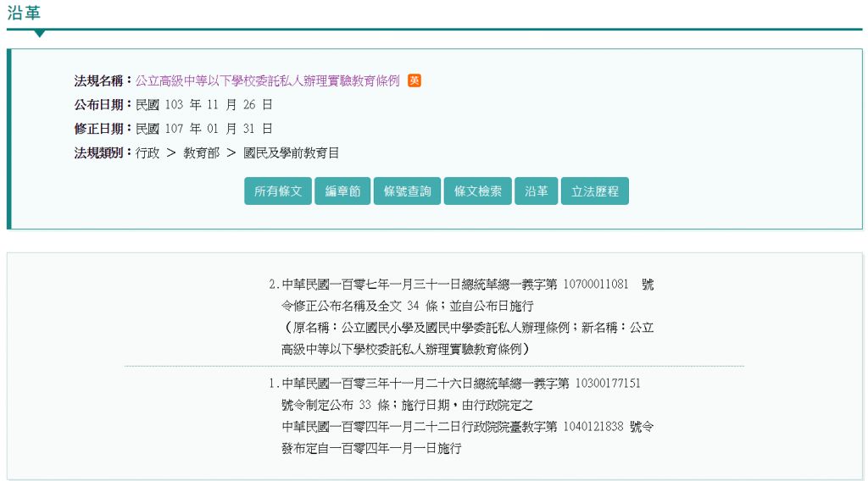
Task: Select 國民及學前教育目 in the category path
Action: click(x=291, y=153)
